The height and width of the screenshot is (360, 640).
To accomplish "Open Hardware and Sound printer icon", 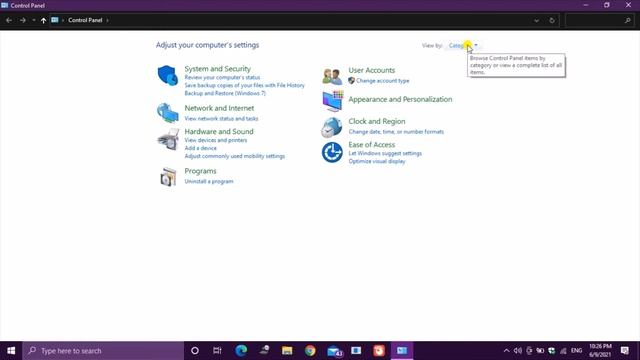I will coord(168,139).
